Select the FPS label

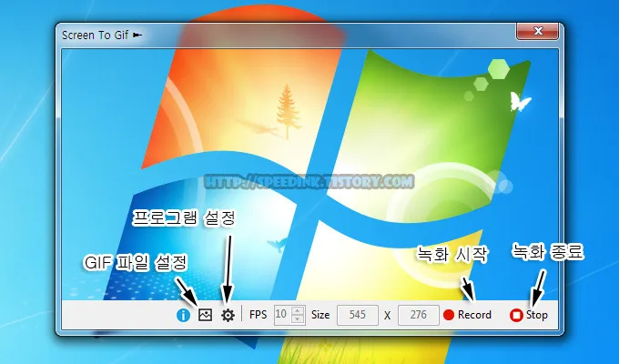[x=259, y=315]
